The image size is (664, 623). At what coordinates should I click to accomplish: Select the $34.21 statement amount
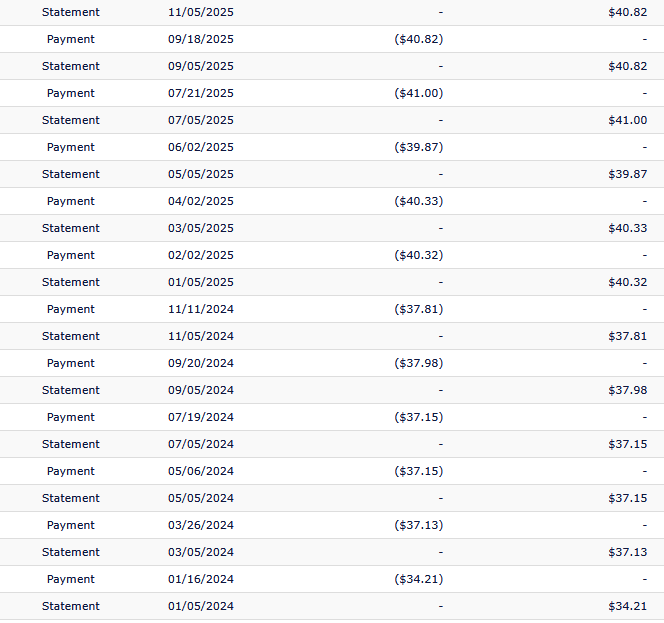(627, 606)
